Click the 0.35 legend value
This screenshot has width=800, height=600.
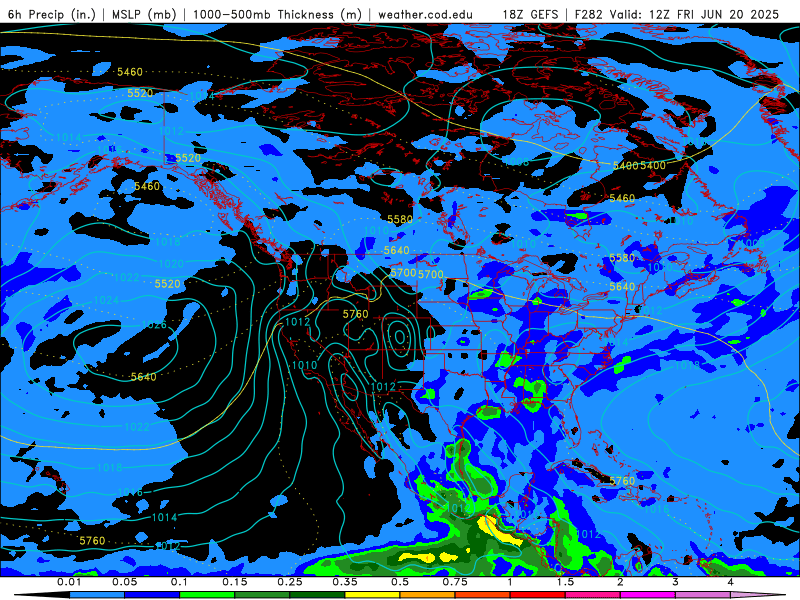pyautogui.click(x=345, y=582)
